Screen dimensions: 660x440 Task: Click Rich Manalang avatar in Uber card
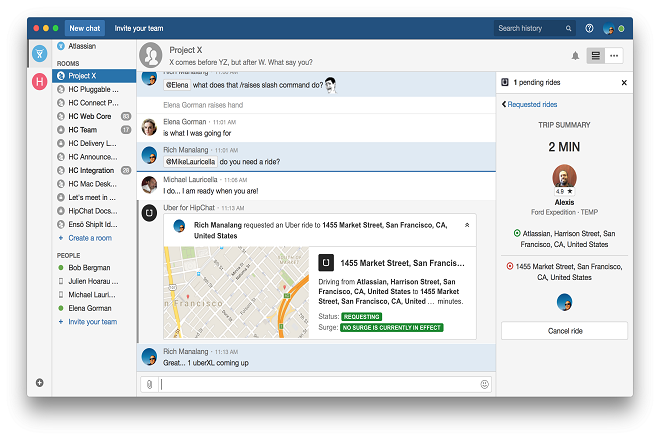click(179, 226)
